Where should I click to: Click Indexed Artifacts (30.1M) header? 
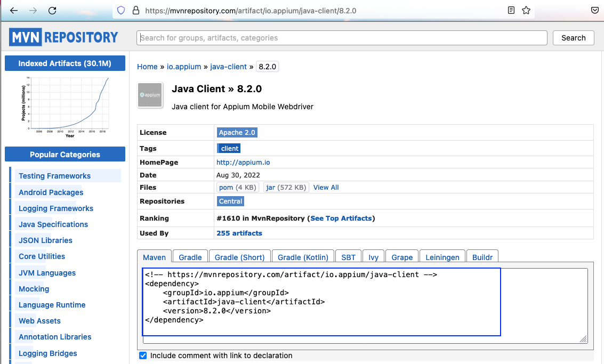pyautogui.click(x=65, y=63)
